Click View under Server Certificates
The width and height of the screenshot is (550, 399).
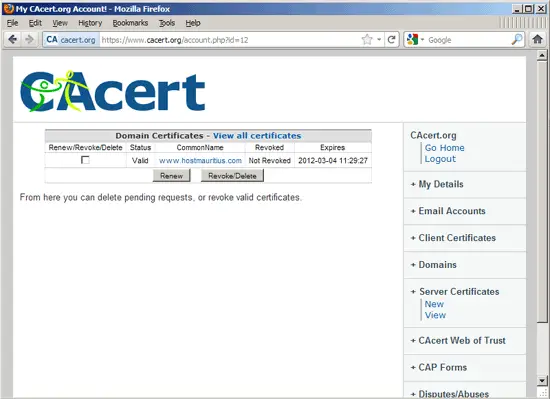pos(435,315)
